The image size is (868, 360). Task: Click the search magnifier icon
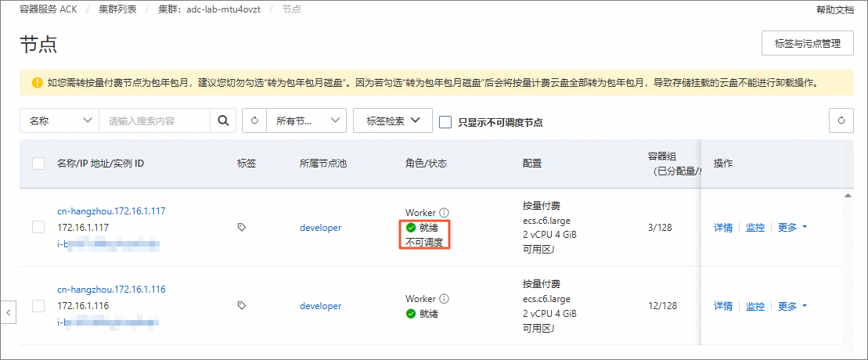223,121
